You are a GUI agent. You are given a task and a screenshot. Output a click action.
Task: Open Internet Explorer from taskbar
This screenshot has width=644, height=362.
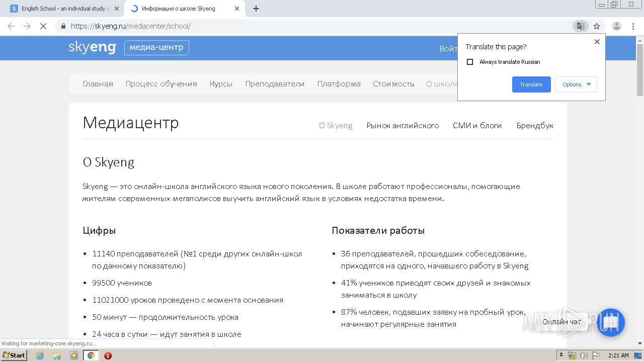click(x=40, y=355)
